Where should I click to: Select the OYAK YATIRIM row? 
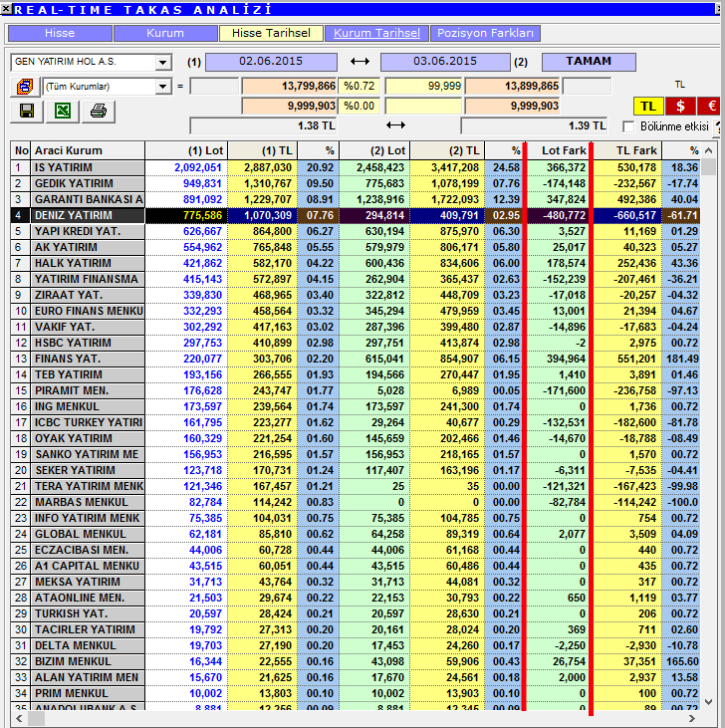tap(356, 438)
